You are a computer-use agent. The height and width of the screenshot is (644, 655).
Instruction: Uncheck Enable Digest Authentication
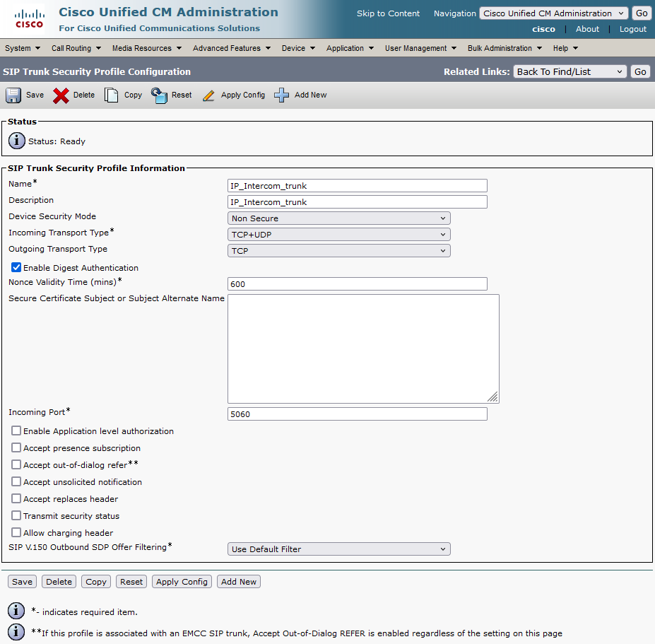[16, 268]
